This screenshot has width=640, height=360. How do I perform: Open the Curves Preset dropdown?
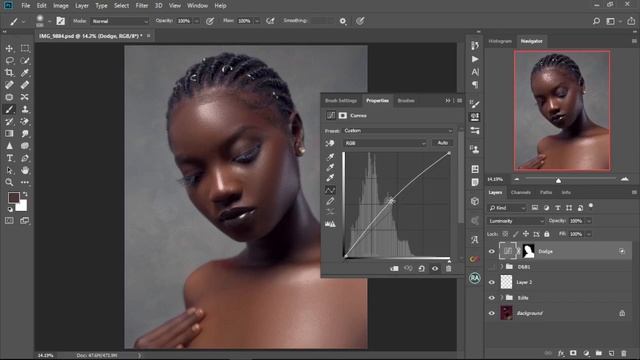[398, 131]
